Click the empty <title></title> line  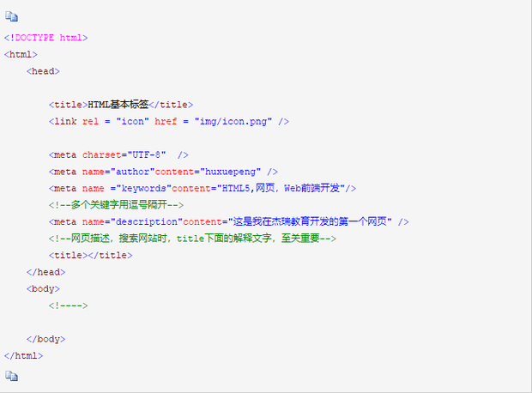tap(90, 256)
